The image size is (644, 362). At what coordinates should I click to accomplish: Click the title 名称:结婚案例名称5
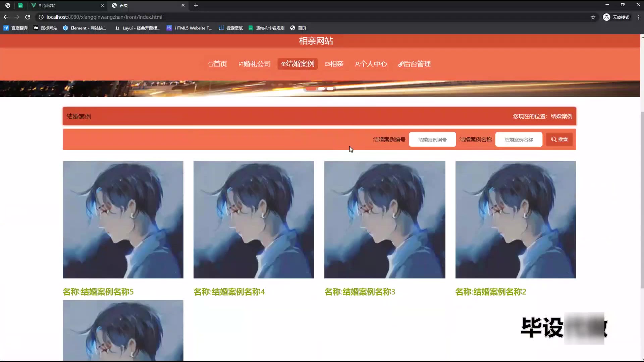tap(98, 292)
